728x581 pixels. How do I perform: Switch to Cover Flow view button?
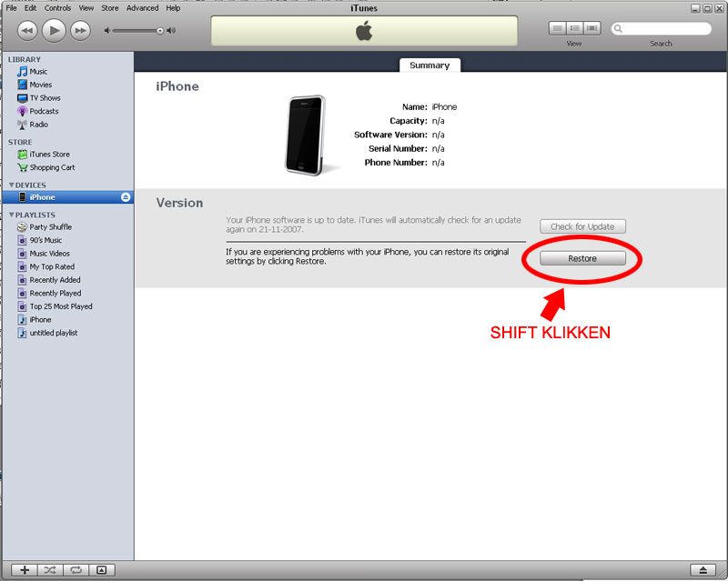point(592,29)
